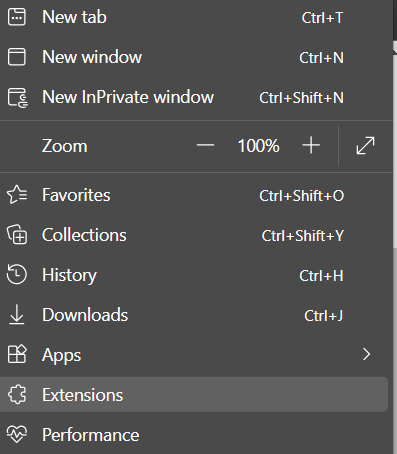Open the Performance menu entry
This screenshot has width=397, height=454.
[x=194, y=435]
